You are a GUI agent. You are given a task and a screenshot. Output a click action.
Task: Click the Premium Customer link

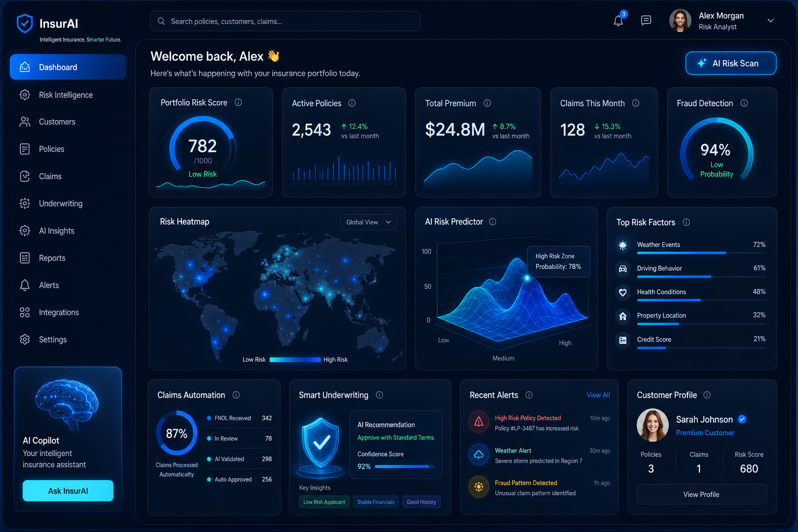705,433
